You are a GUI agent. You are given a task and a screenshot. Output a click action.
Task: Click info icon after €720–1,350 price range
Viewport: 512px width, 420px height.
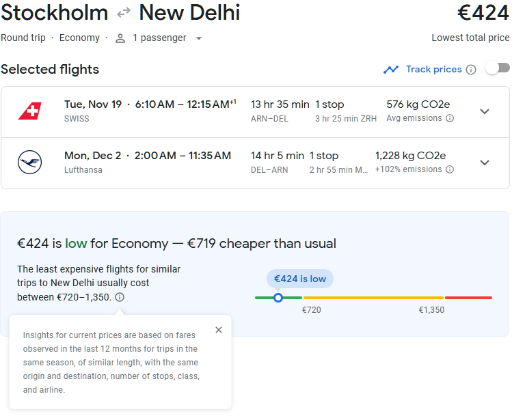pos(120,297)
